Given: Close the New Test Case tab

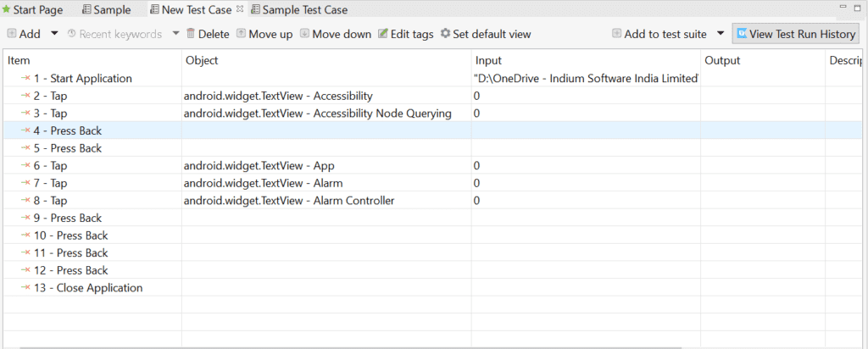Looking at the screenshot, I should click(239, 9).
